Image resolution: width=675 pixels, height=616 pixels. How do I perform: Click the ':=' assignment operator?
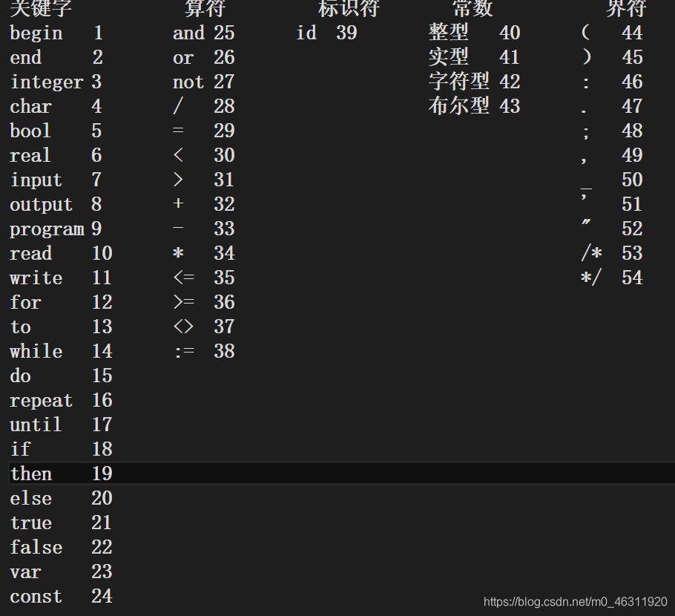pyautogui.click(x=184, y=352)
